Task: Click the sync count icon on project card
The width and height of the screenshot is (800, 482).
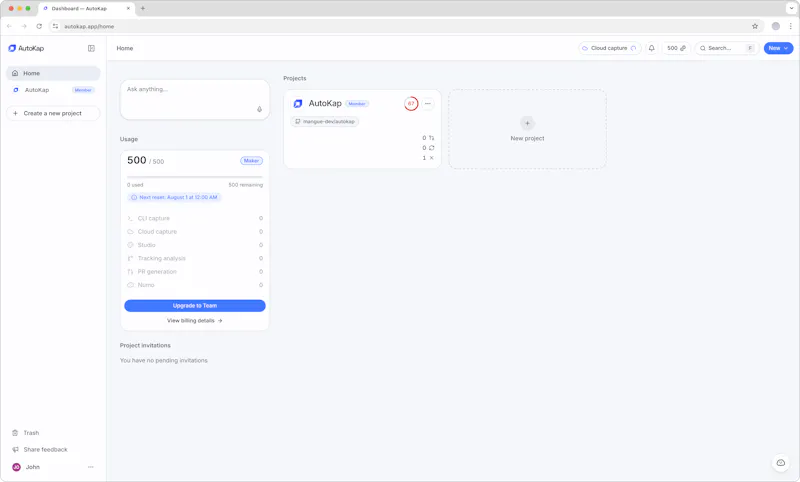Action: (x=432, y=148)
